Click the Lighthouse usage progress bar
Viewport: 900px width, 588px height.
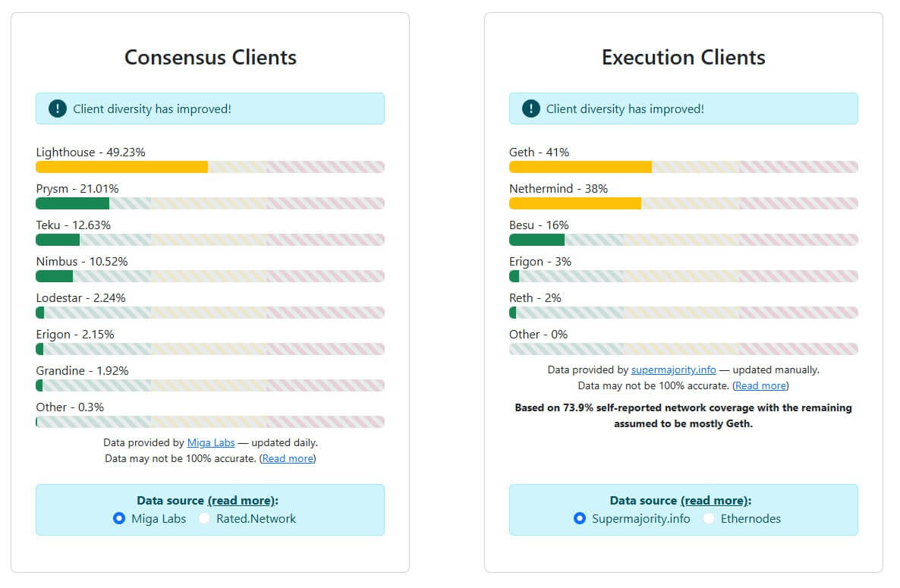tap(210, 167)
